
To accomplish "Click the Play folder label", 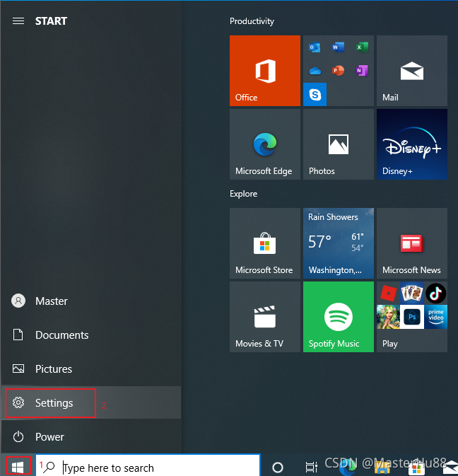I will [389, 344].
